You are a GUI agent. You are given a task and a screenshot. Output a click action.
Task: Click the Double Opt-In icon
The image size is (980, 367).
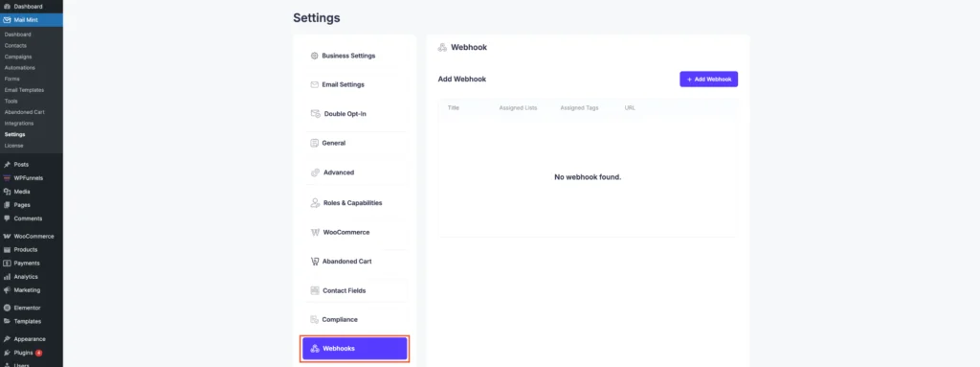316,114
